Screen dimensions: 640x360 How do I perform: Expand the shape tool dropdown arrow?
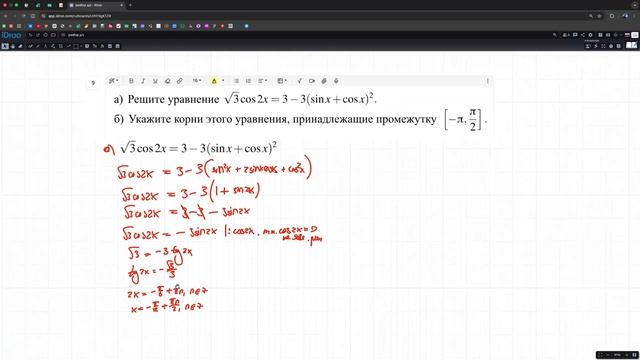[81, 46]
